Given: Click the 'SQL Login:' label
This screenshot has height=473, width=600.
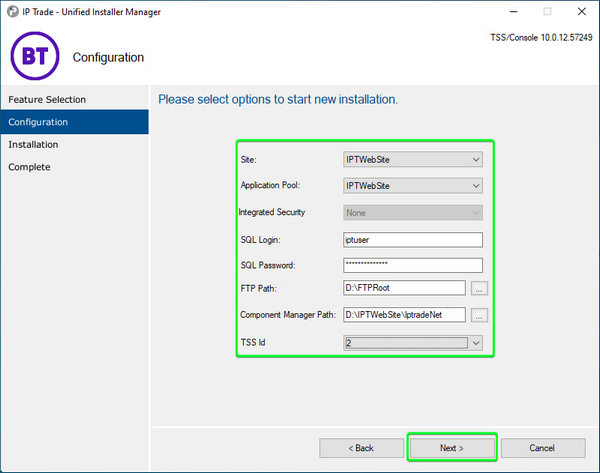Looking at the screenshot, I should point(261,240).
